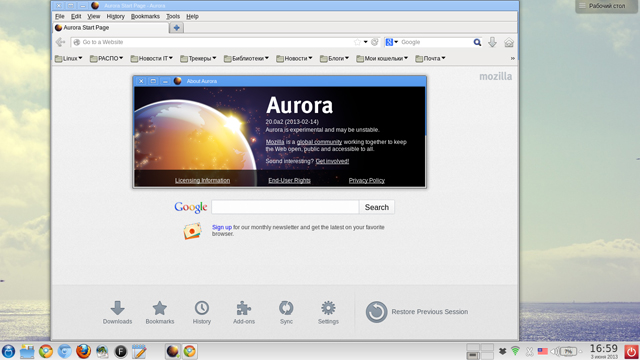Click the Sign up newsletter link
Viewport: 640px width, 360px height.
(x=222, y=227)
